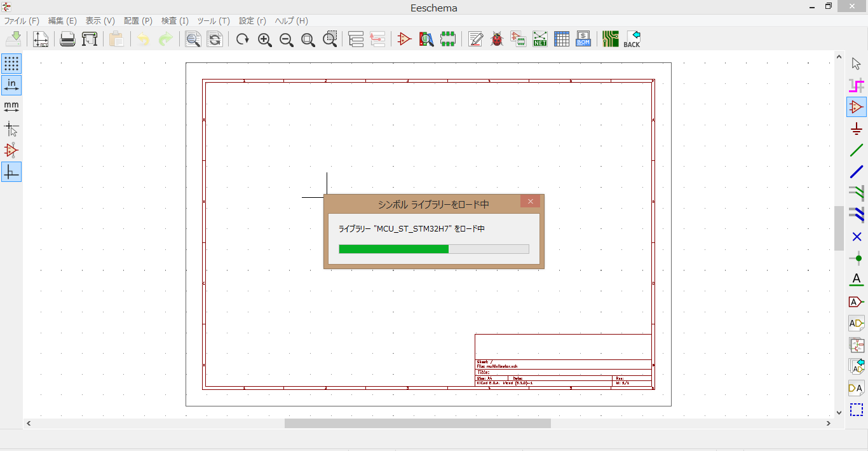Screen dimensions: 868x451
Task: Select the blue bus drawing tool
Action: coord(857,172)
